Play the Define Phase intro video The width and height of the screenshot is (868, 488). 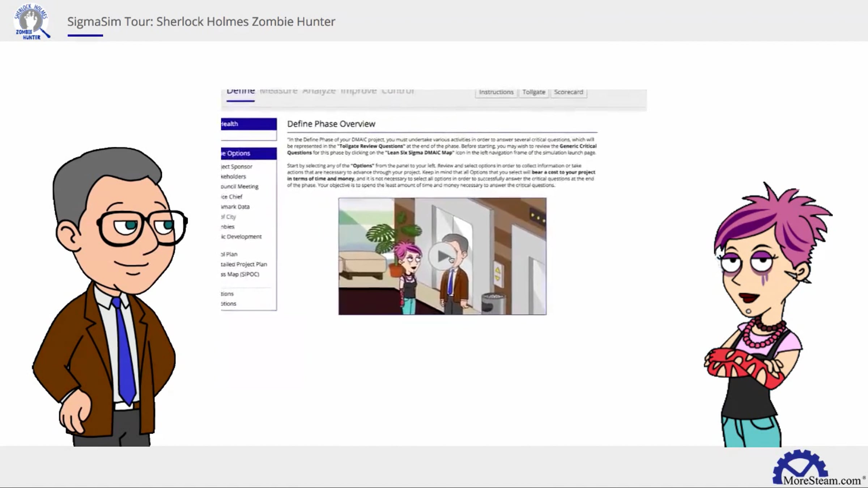point(442,256)
